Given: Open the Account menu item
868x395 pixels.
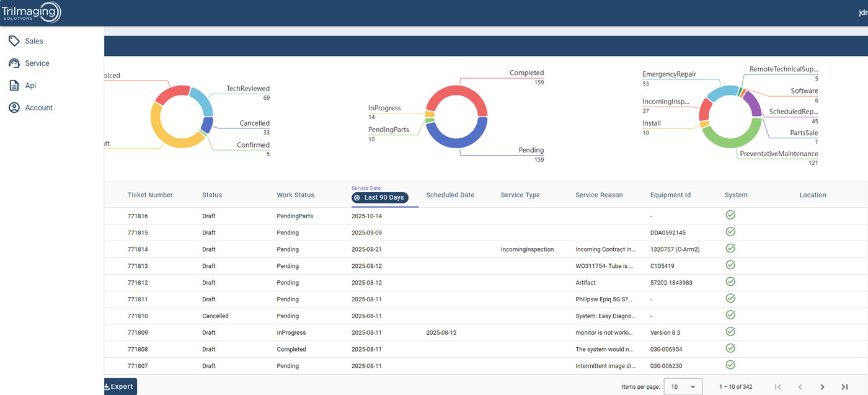Looking at the screenshot, I should pyautogui.click(x=38, y=108).
